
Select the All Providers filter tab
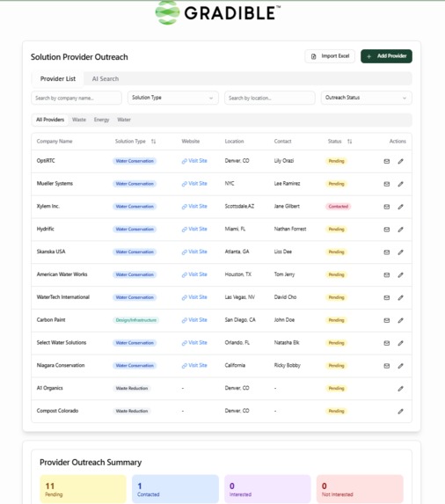[x=50, y=120]
